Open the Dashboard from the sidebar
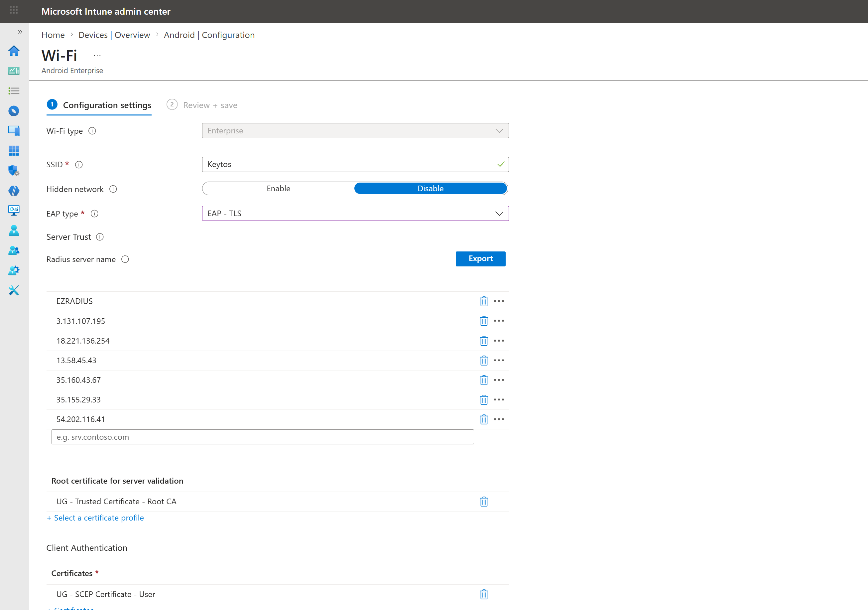The width and height of the screenshot is (868, 610). (x=14, y=71)
